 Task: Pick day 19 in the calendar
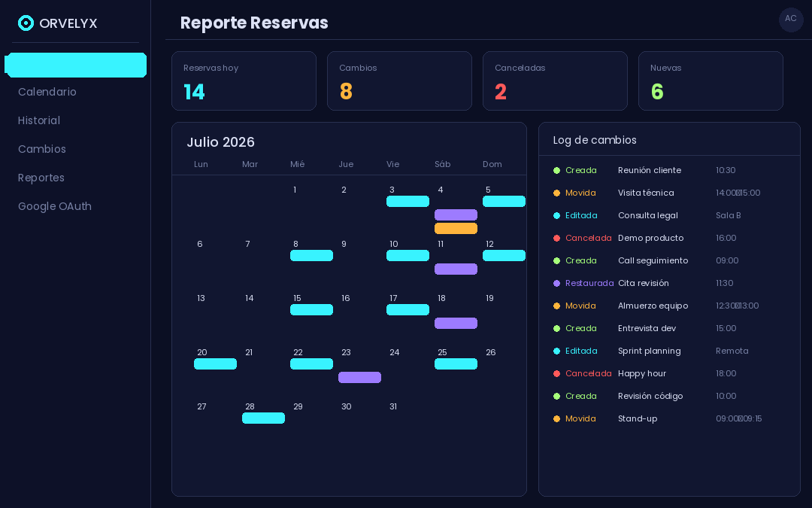(489, 298)
